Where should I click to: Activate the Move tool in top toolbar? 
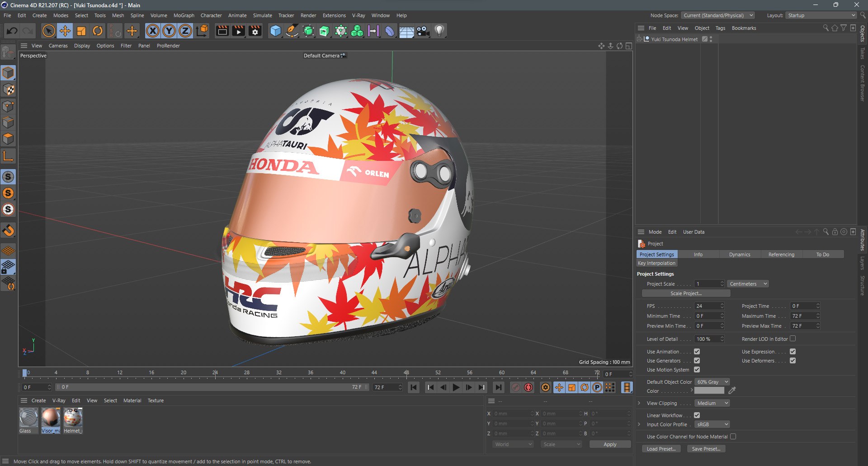(x=65, y=31)
